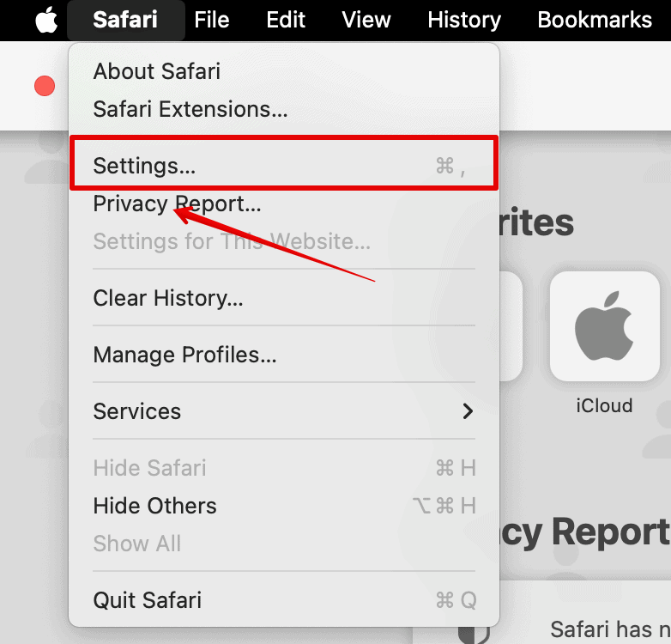Click the red close window button
The height and width of the screenshot is (644, 671).
[x=44, y=86]
